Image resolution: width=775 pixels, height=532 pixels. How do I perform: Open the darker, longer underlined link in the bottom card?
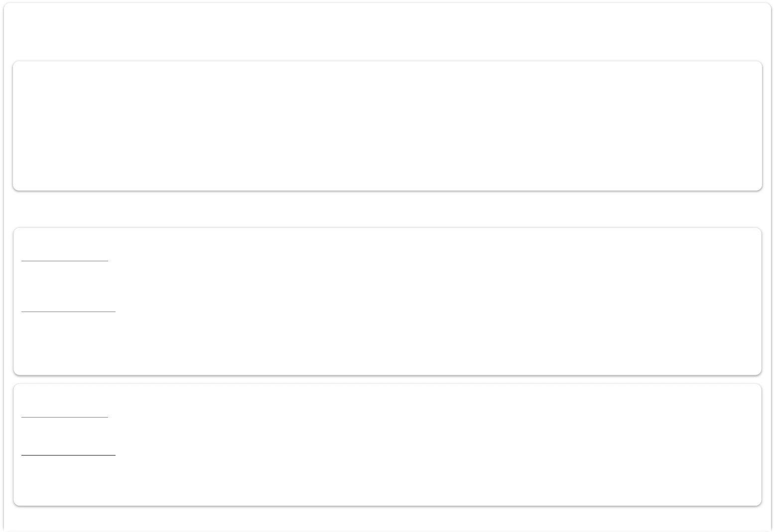tap(68, 451)
